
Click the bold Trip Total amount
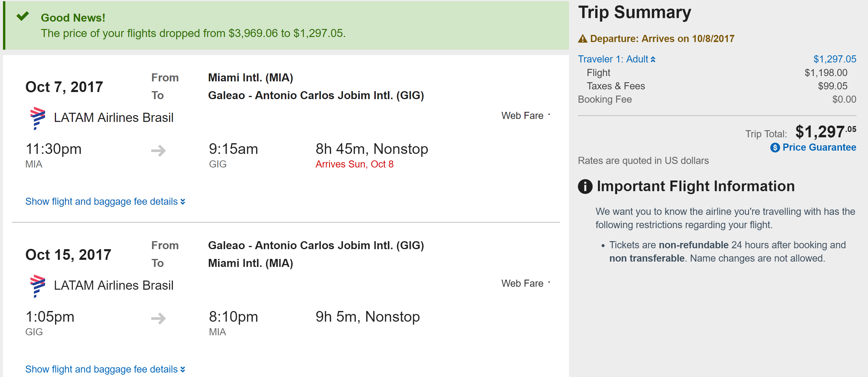point(825,132)
